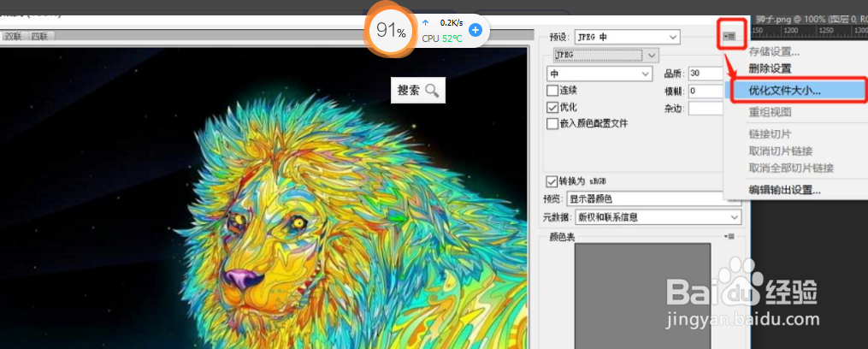Click the gray color table area
Image resolution: width=868 pixels, height=349 pixels.
pos(642,295)
